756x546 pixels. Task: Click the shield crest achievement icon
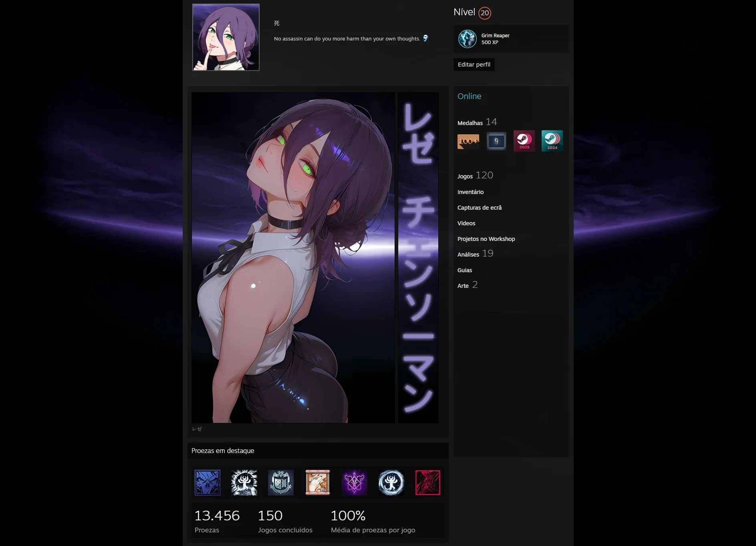(281, 483)
